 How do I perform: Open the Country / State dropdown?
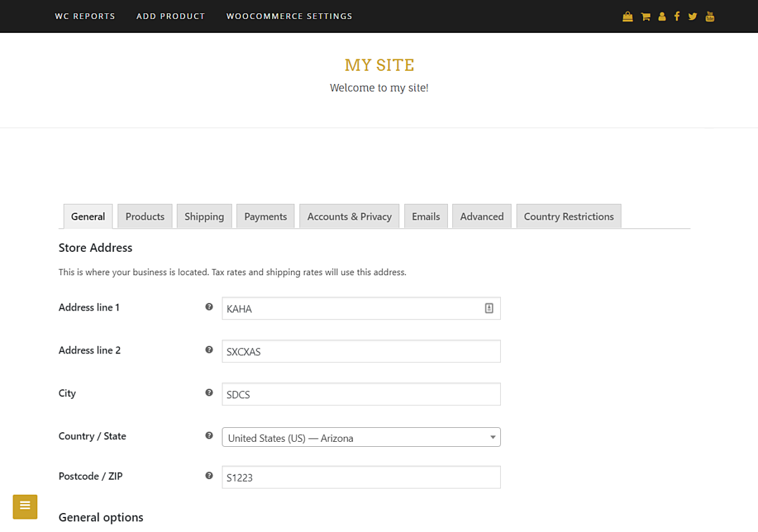pos(361,437)
